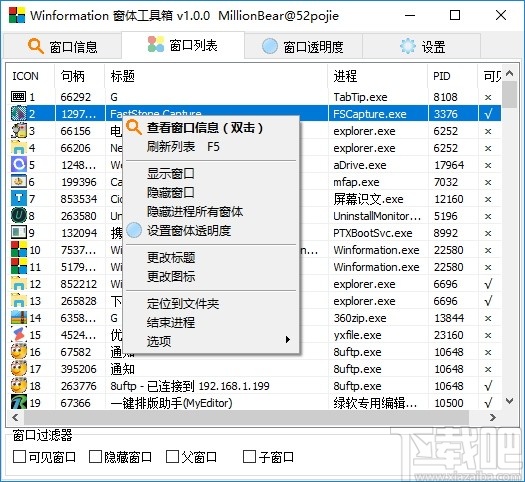Click the horizontal scrollbar left arrow
Screen dimensions: 525x482
(15, 417)
